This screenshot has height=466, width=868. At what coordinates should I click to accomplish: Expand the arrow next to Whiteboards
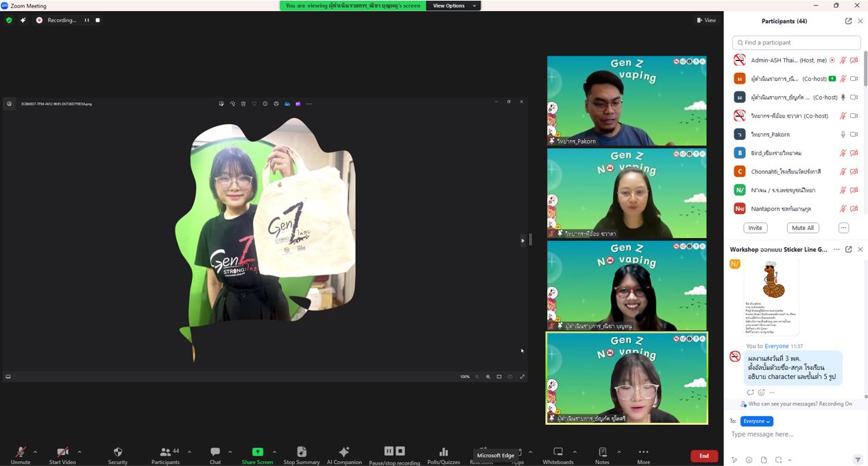(575, 452)
